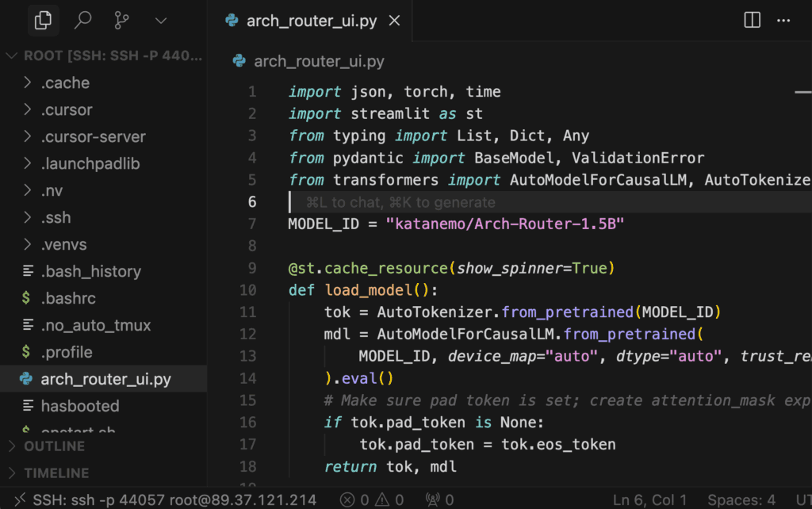Open the editor More Actions ellipsis
This screenshot has height=509, width=812.
click(x=783, y=21)
